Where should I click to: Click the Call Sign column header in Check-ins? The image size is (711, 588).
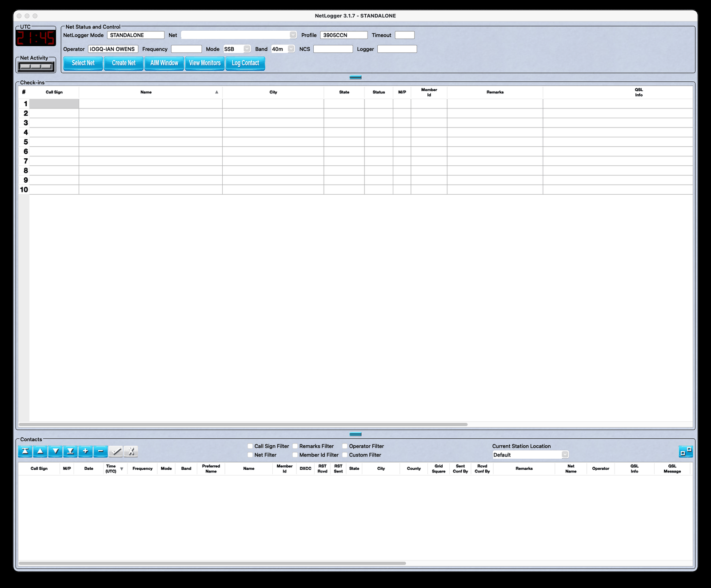(54, 92)
